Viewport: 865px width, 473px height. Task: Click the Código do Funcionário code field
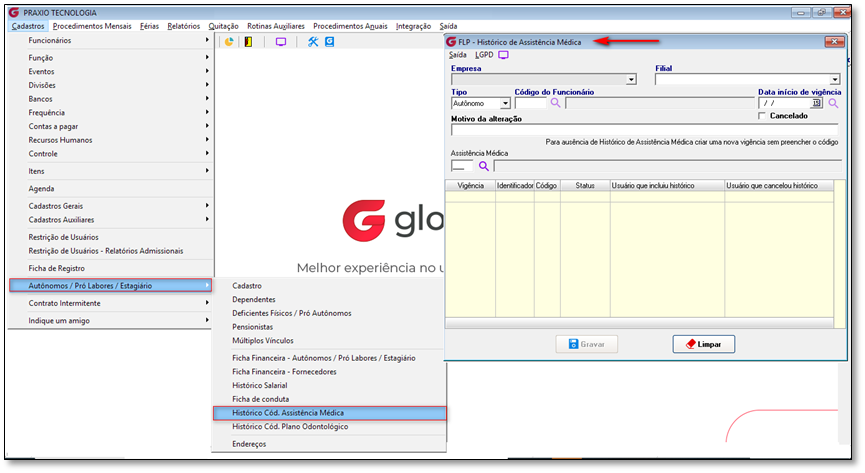click(531, 103)
